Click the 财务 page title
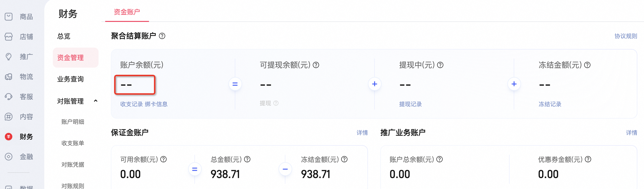This screenshot has width=644, height=189. coord(68,14)
